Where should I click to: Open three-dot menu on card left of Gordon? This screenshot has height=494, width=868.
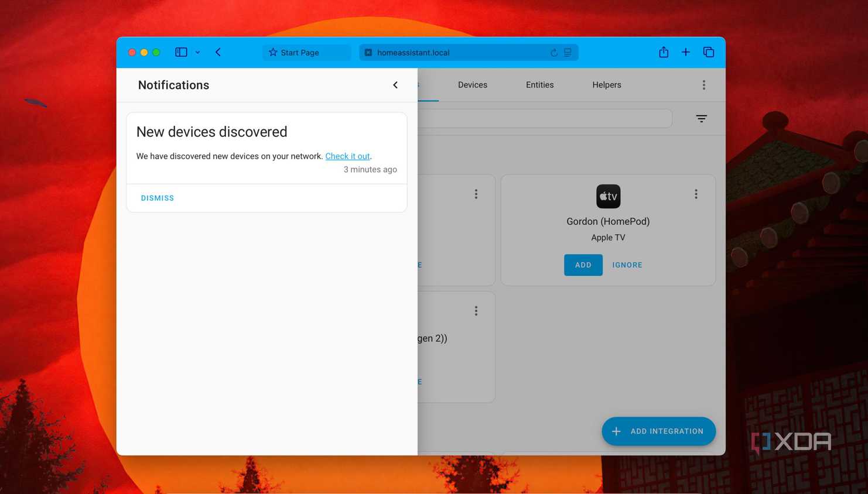[476, 194]
